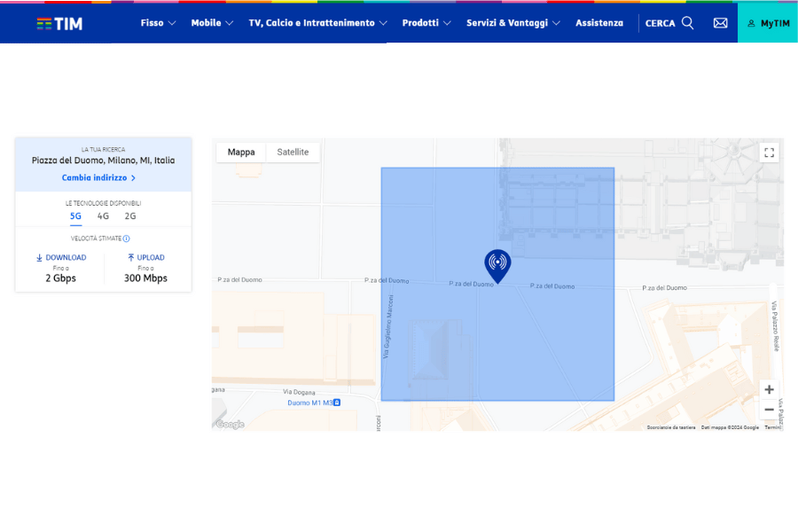798x532 pixels.
Task: Click the TIM logo
Action: [59, 23]
